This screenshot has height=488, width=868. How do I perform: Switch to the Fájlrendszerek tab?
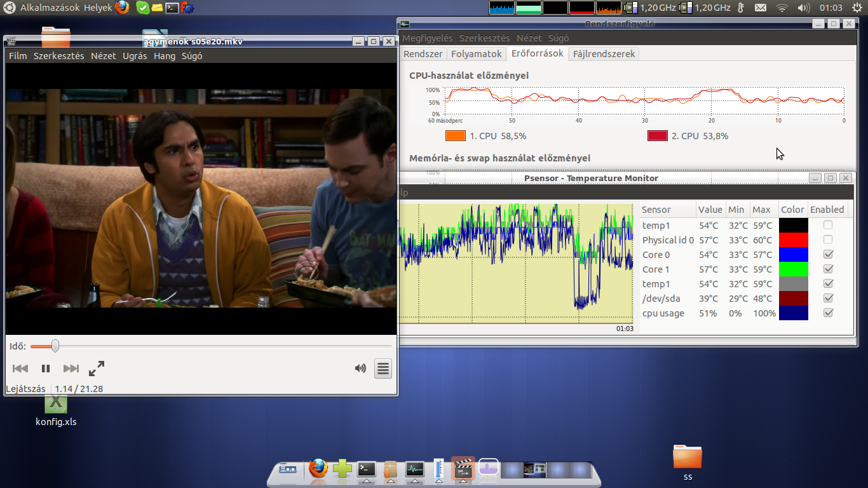pos(604,54)
